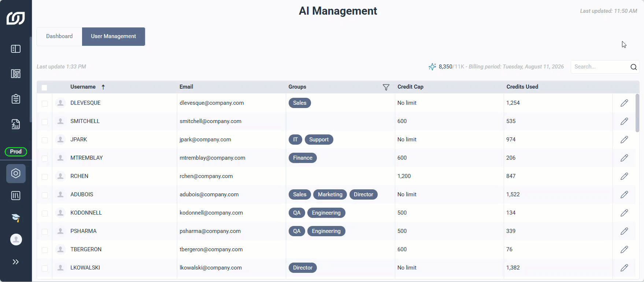Click the AI credits sparkle icon

(x=432, y=67)
